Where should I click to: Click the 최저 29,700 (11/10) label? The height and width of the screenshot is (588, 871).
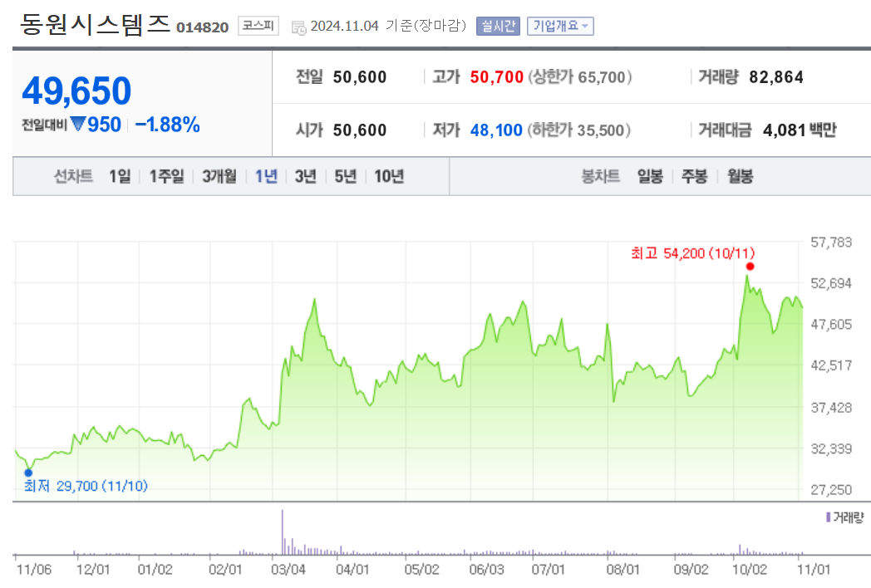coord(86,487)
